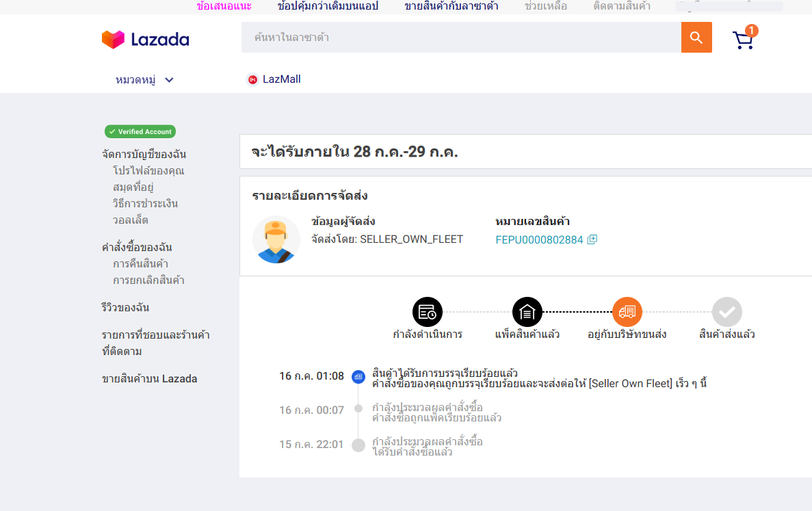Viewport: 812px width, 511px height.
Task: Open the shopping cart icon
Action: click(x=744, y=40)
